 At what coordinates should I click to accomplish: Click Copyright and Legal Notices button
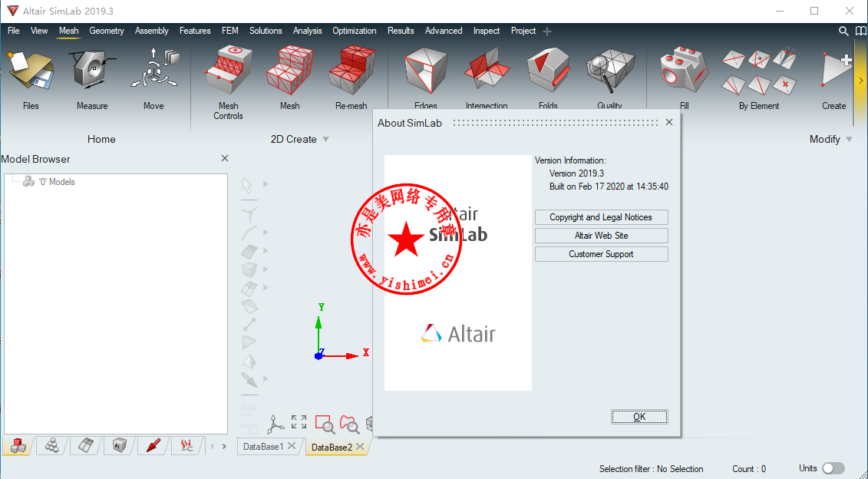tap(601, 217)
